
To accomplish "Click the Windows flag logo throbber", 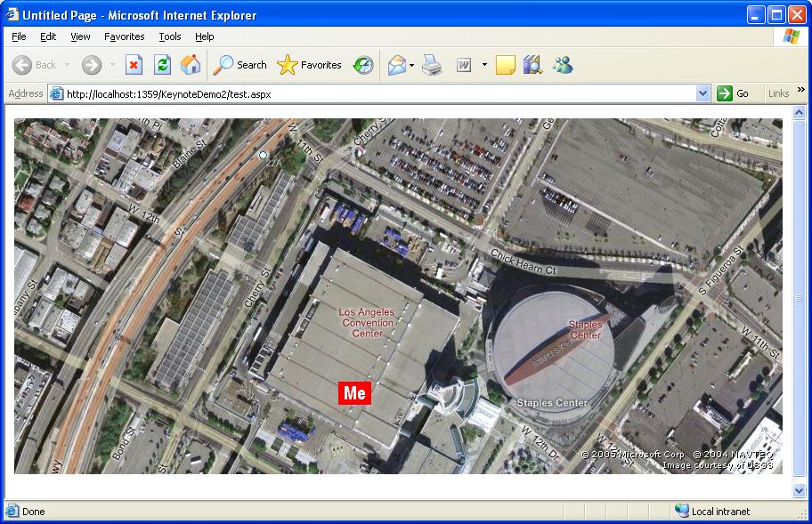I will point(792,36).
